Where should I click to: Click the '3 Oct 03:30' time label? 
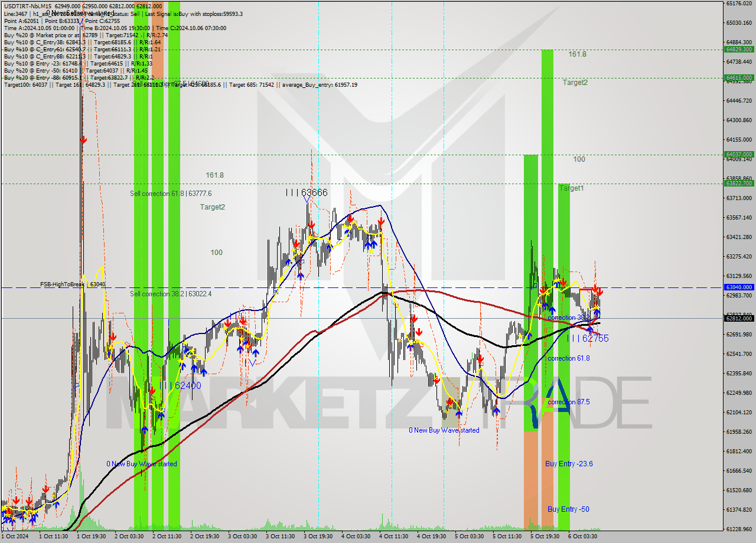tap(243, 537)
